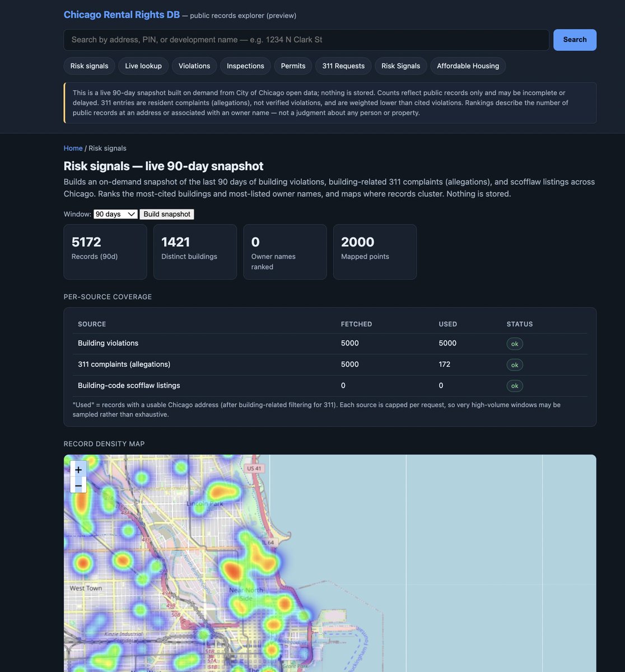Screen dimensions: 625x672
Task: Click the ok status for scofflaw listings
Action: click(x=515, y=386)
